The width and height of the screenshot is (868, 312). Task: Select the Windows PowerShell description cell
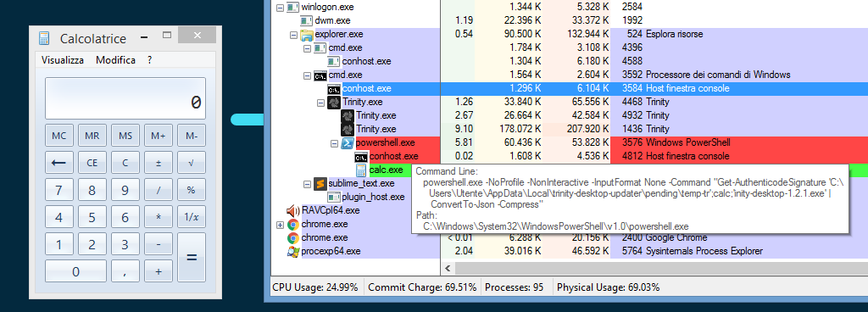pyautogui.click(x=688, y=142)
